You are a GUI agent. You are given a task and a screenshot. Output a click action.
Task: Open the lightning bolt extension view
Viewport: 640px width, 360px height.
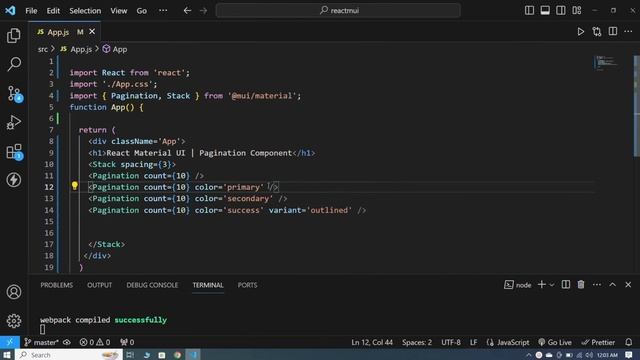coord(14,180)
